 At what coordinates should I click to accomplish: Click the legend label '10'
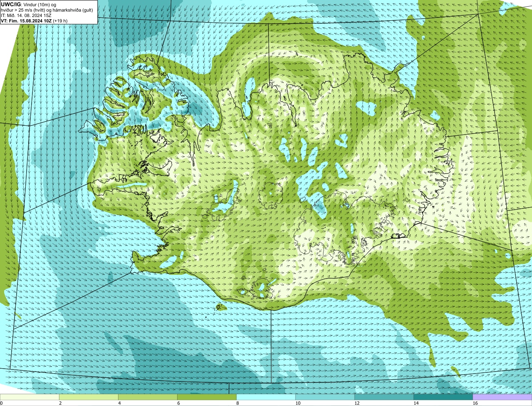tap(298, 403)
